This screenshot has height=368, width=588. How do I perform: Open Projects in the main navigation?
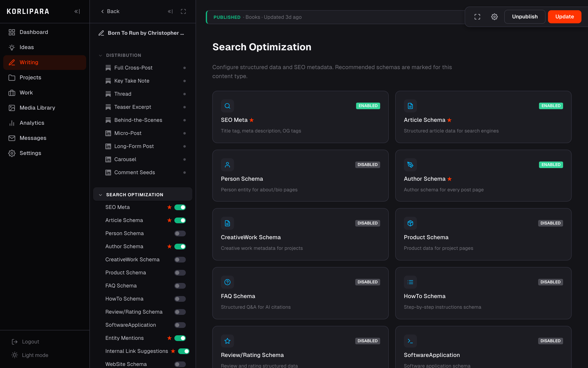(45, 78)
